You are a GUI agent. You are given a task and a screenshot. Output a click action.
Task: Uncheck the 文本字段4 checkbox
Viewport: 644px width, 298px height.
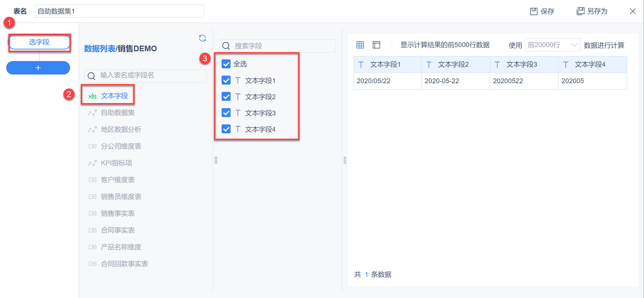[226, 129]
